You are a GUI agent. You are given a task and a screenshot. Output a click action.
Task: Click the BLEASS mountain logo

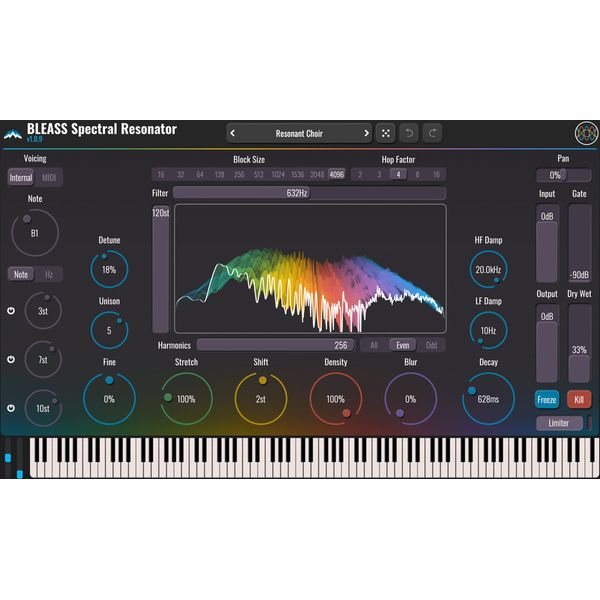tap(13, 134)
